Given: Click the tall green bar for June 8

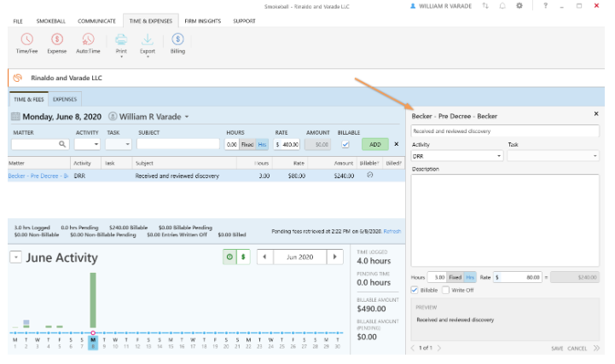Looking at the screenshot, I should (93, 300).
